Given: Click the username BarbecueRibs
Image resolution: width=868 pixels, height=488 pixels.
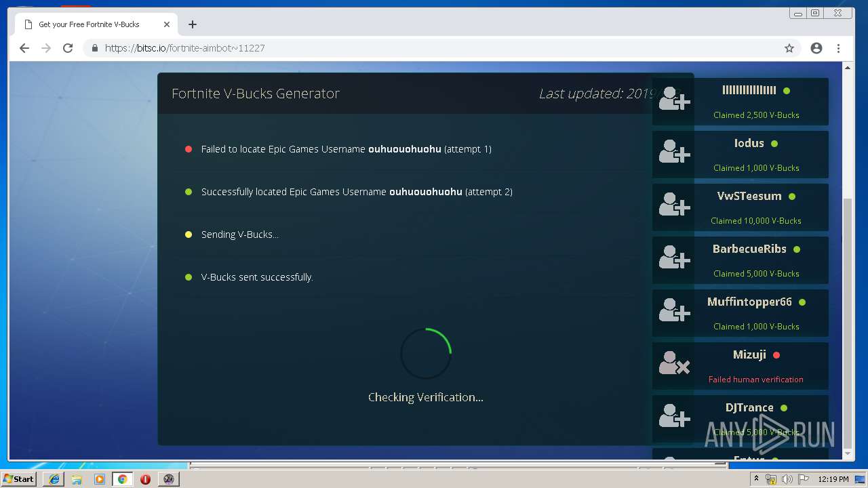Looking at the screenshot, I should [749, 249].
